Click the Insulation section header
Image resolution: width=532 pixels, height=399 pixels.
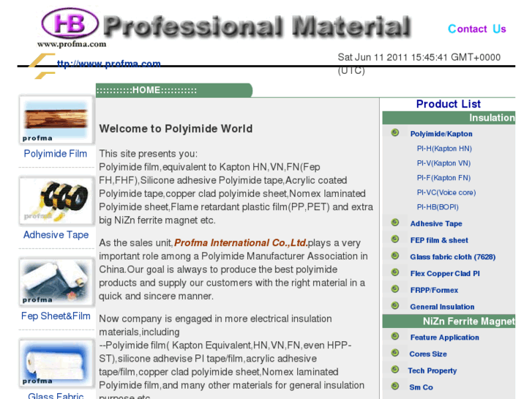449,118
